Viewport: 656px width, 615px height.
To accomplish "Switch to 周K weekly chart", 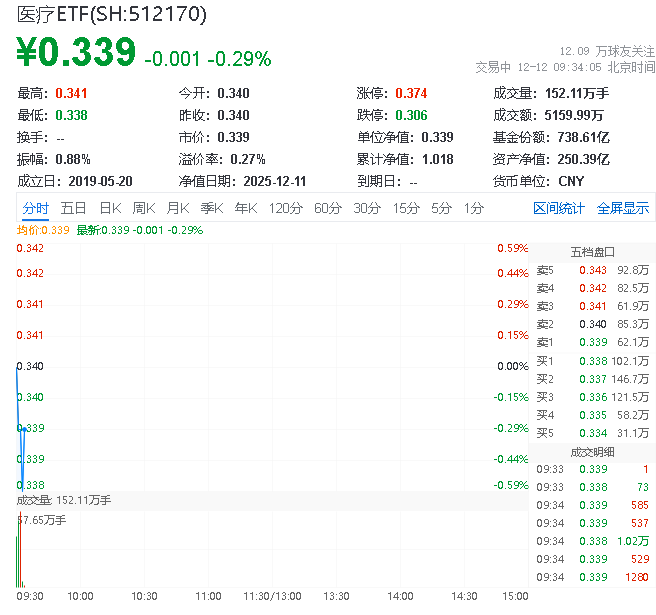I will pos(144,208).
